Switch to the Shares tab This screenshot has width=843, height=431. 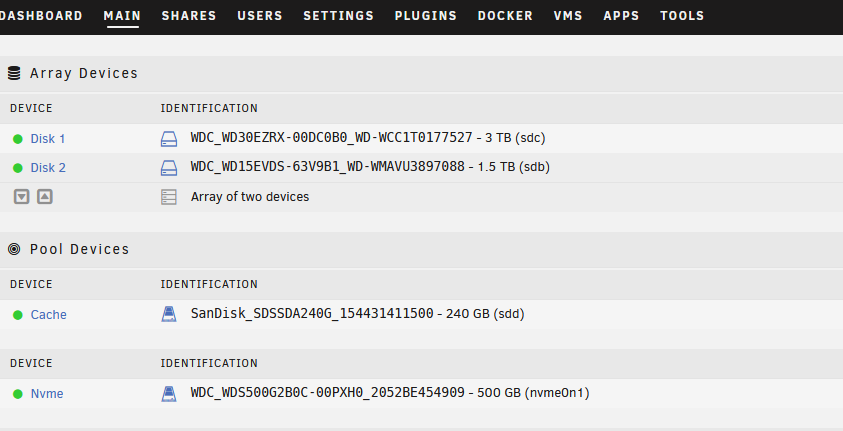pos(189,16)
